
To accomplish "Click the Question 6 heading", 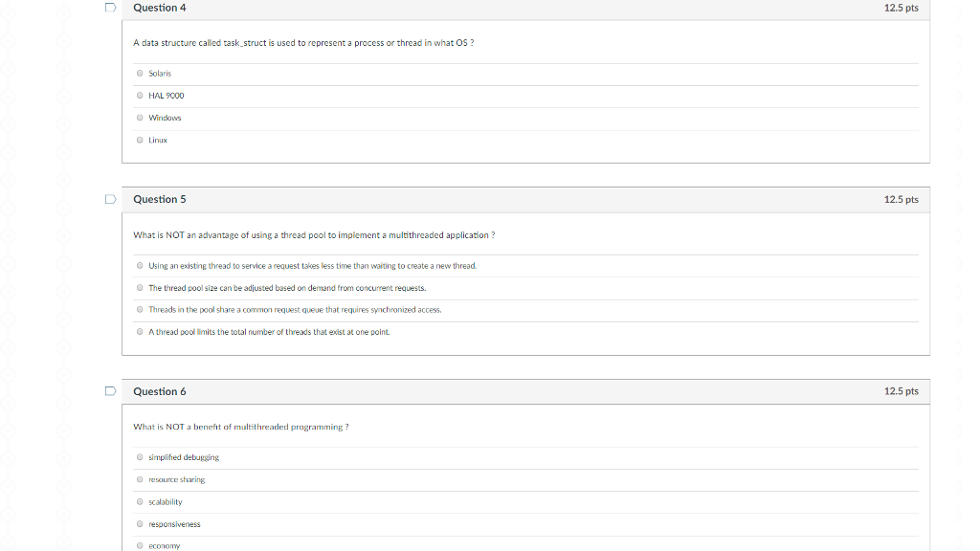I will [160, 391].
